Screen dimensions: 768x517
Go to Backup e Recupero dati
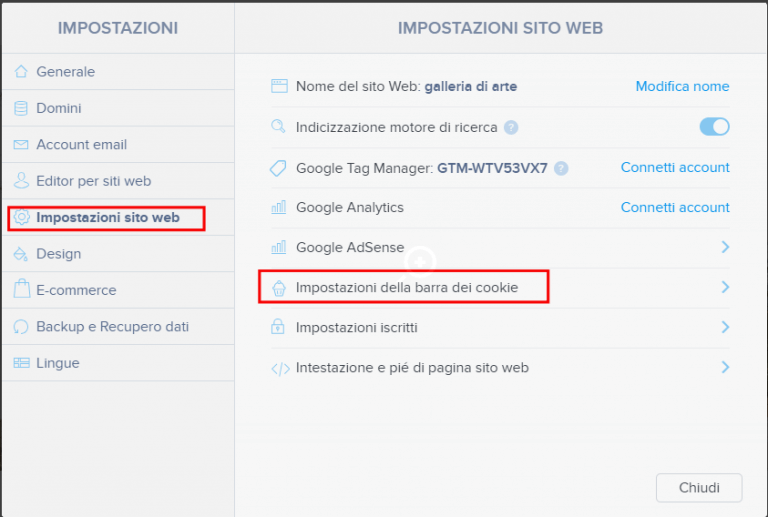pos(118,327)
